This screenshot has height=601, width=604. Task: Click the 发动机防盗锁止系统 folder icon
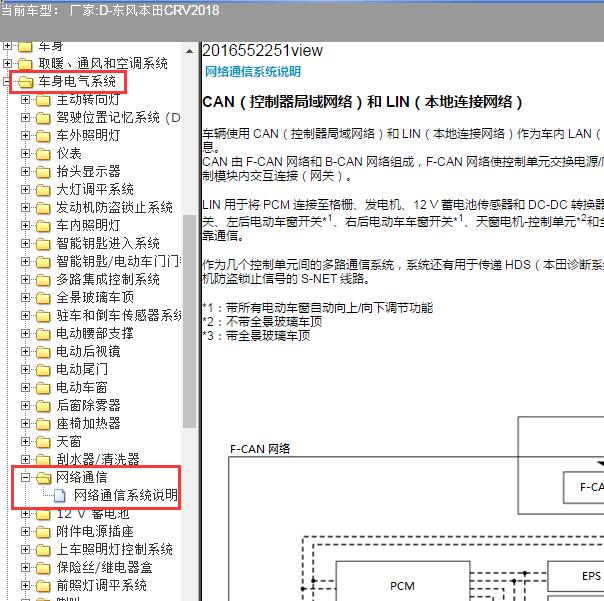pos(43,208)
